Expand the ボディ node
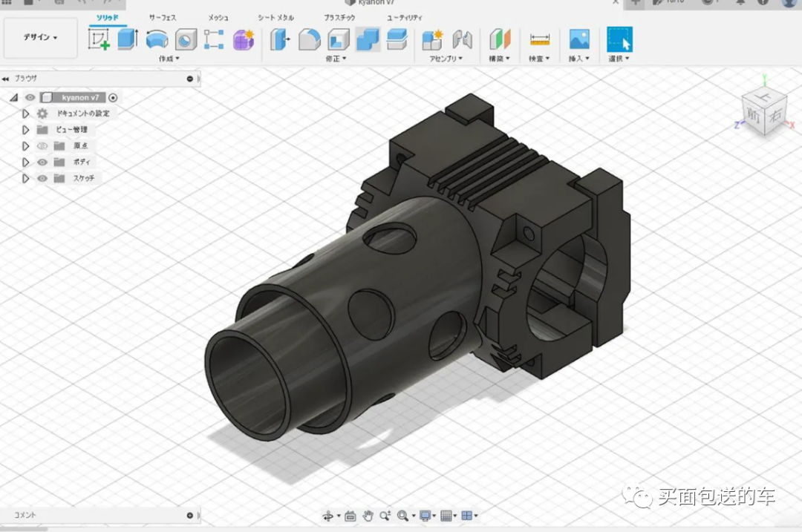This screenshot has width=802, height=532. click(25, 162)
